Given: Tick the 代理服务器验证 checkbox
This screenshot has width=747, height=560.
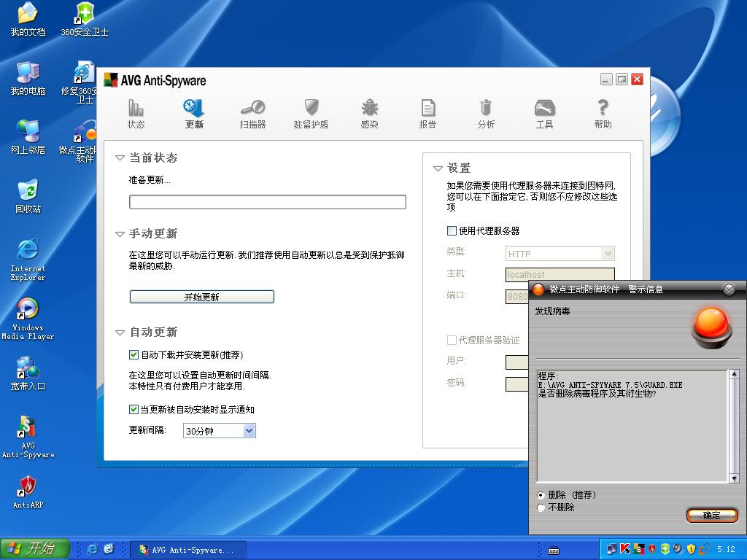Looking at the screenshot, I should 452,340.
